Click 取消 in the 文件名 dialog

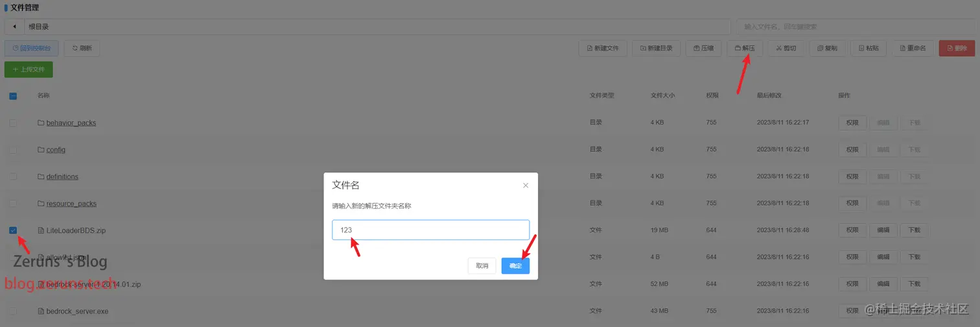click(x=482, y=266)
